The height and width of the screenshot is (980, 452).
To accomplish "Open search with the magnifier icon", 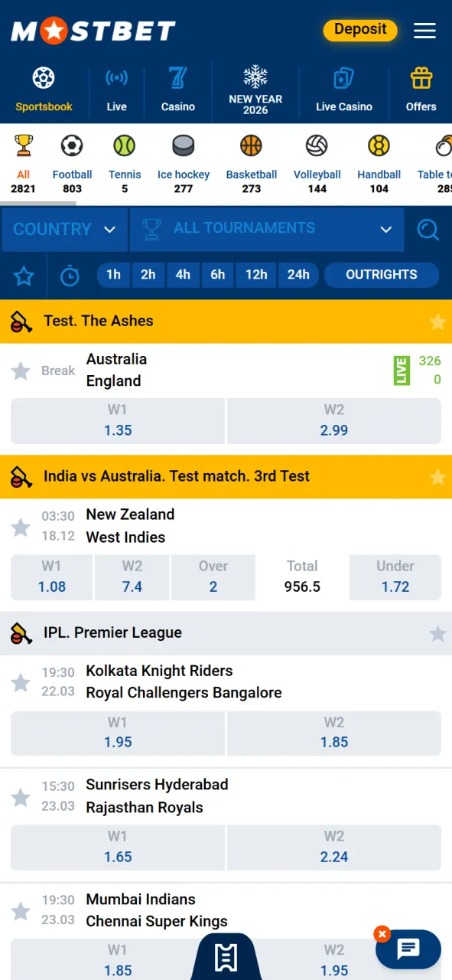I will [x=428, y=229].
